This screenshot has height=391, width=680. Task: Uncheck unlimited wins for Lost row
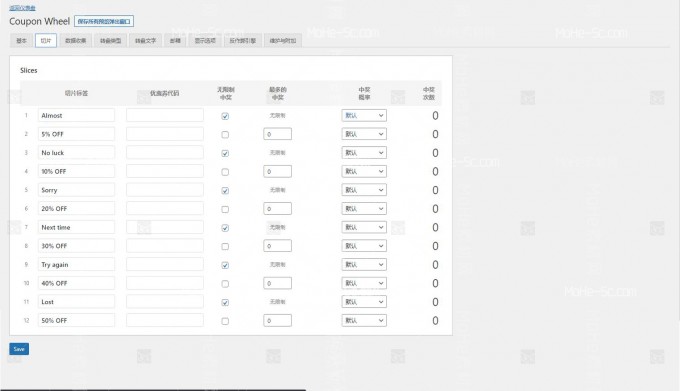(x=225, y=303)
